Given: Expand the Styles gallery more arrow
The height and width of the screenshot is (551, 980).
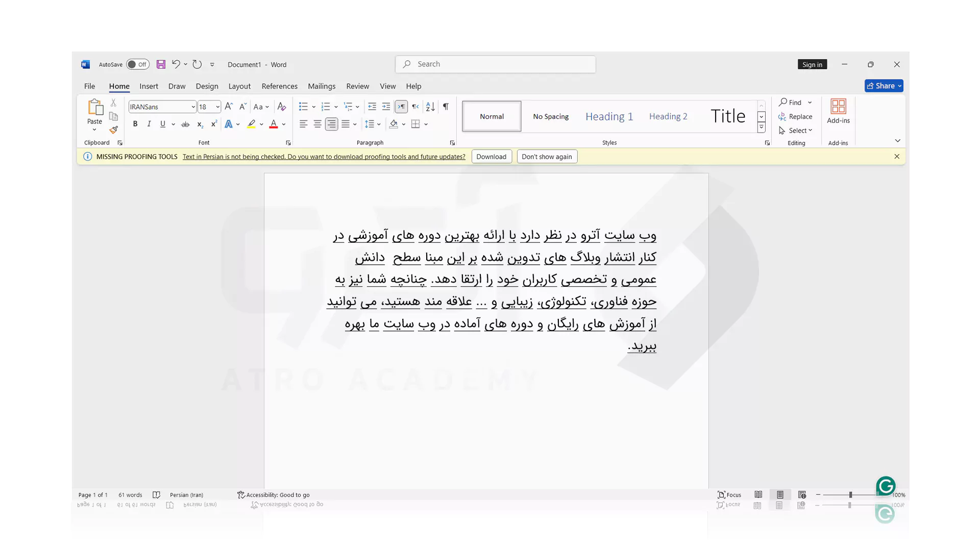Looking at the screenshot, I should [761, 128].
